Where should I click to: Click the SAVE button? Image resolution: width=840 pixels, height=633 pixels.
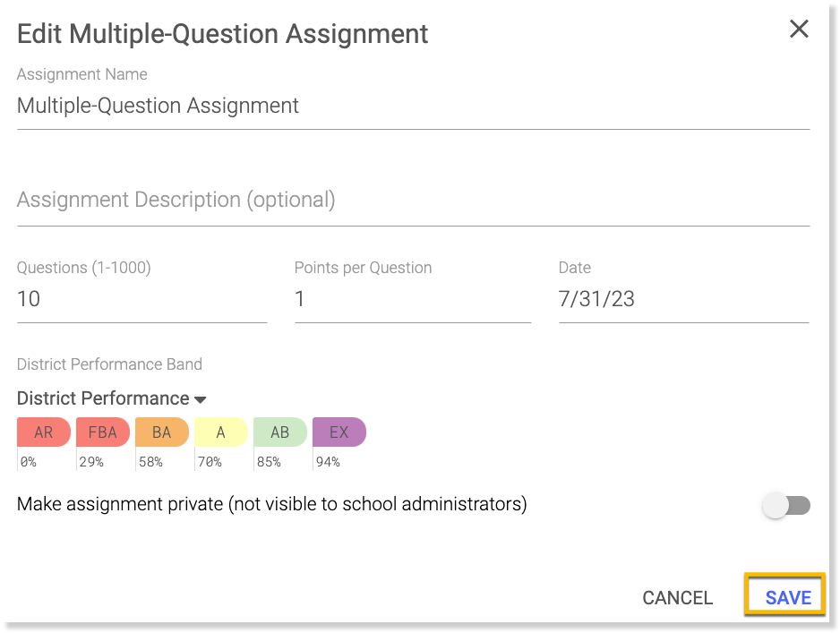click(784, 596)
